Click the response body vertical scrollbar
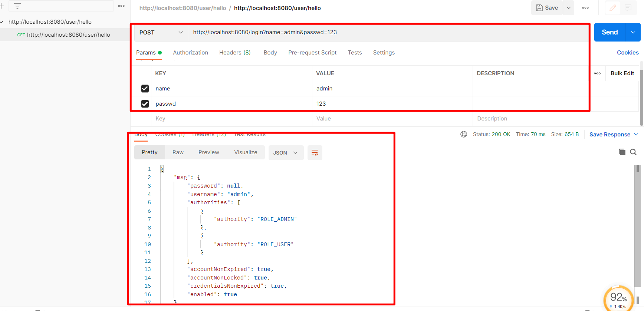 click(x=638, y=226)
